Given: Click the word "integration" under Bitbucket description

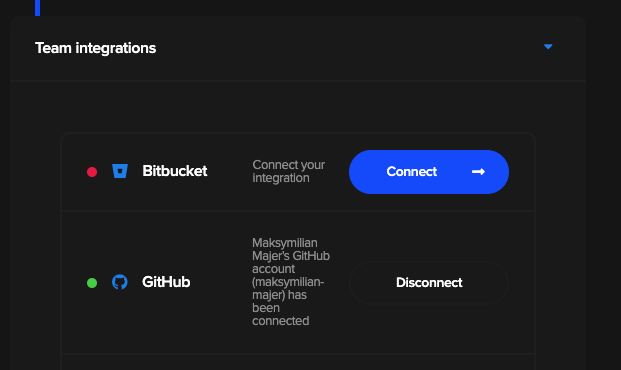Looking at the screenshot, I should point(281,178).
